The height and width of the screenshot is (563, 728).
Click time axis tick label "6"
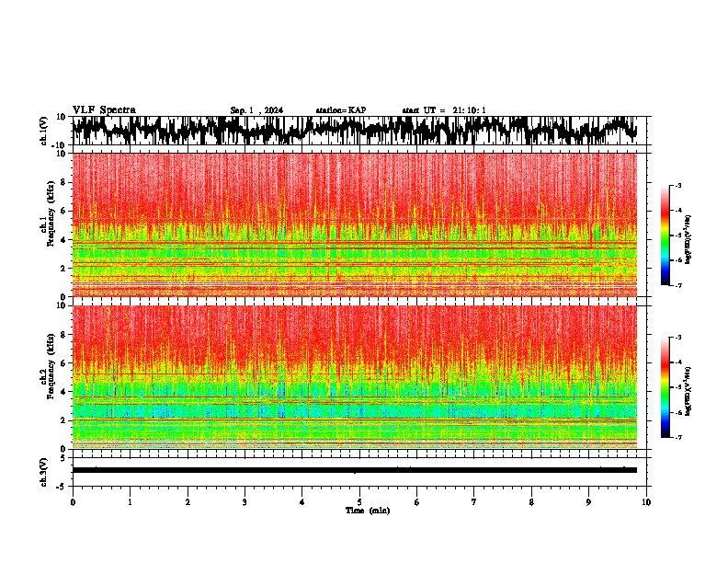(417, 502)
